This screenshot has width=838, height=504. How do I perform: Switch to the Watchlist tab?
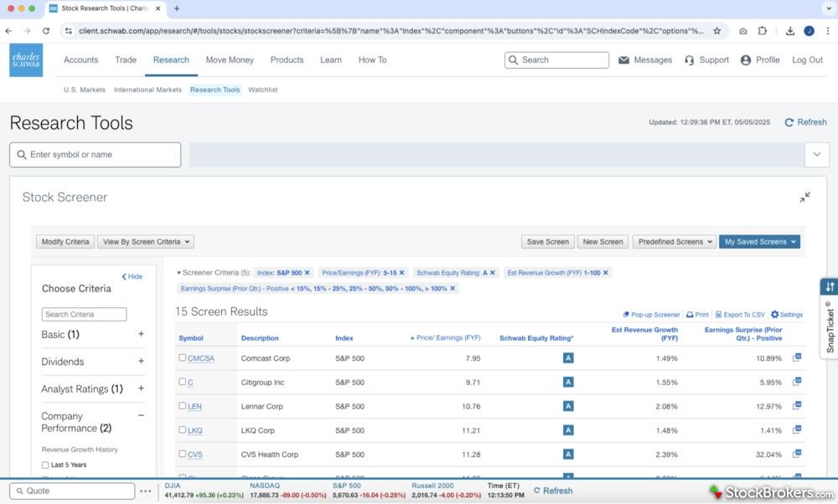click(x=262, y=90)
